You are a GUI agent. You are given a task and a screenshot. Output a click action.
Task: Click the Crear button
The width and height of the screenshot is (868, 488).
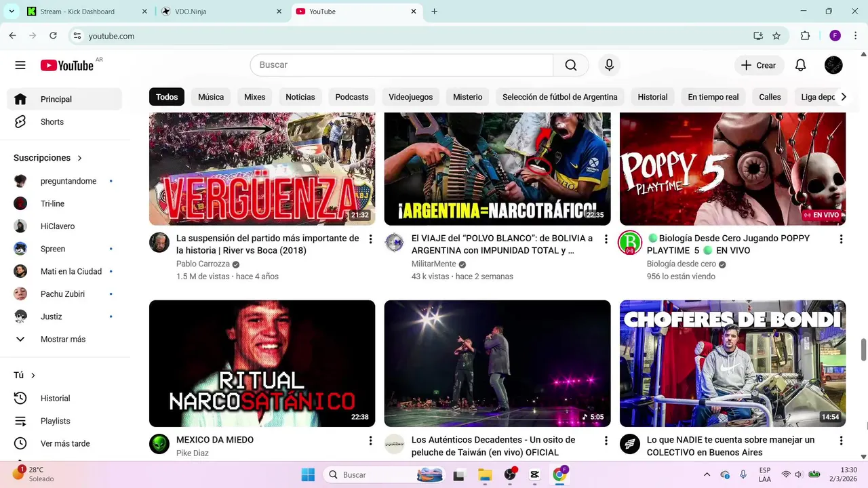(759, 65)
